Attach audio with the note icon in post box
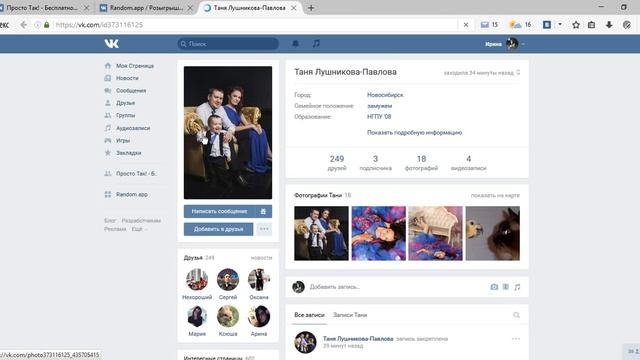The width and height of the screenshot is (640, 360). 517,287
